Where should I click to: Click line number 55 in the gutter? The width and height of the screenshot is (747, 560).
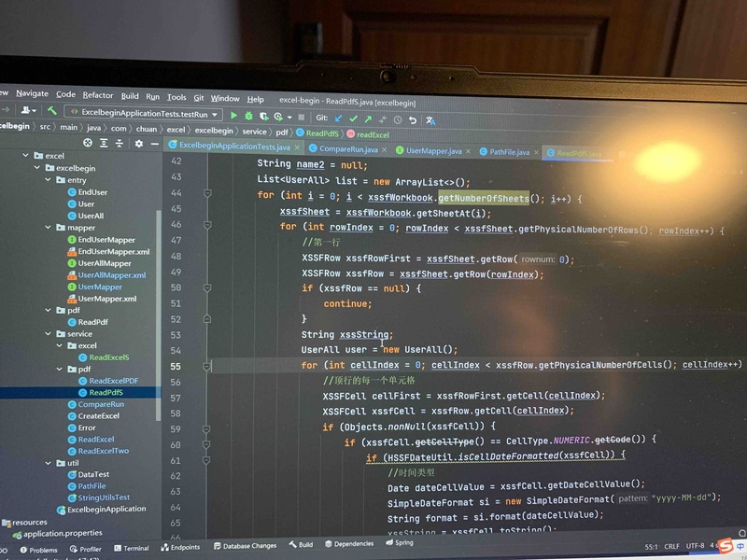(x=176, y=366)
